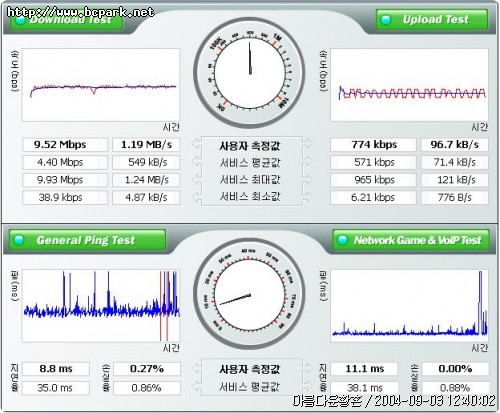Click the upper 사용자 측정값 label
Image resolution: width=500 pixels, height=413 pixels.
250,146
